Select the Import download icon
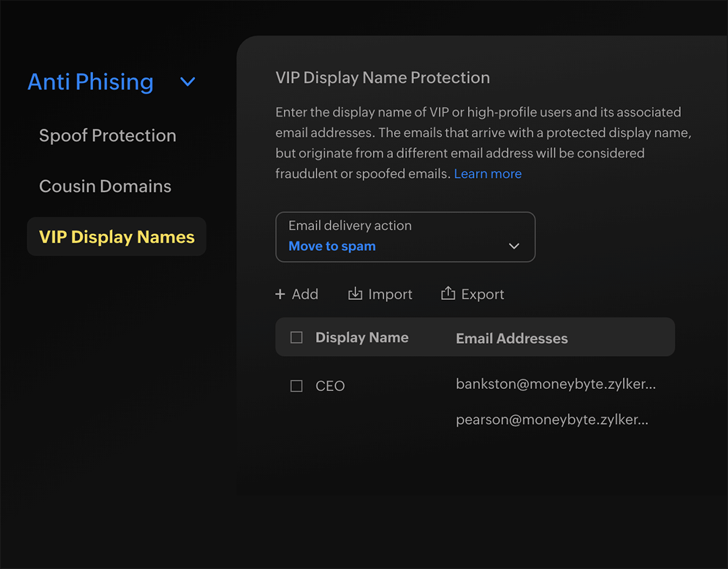The width and height of the screenshot is (728, 569). point(355,294)
